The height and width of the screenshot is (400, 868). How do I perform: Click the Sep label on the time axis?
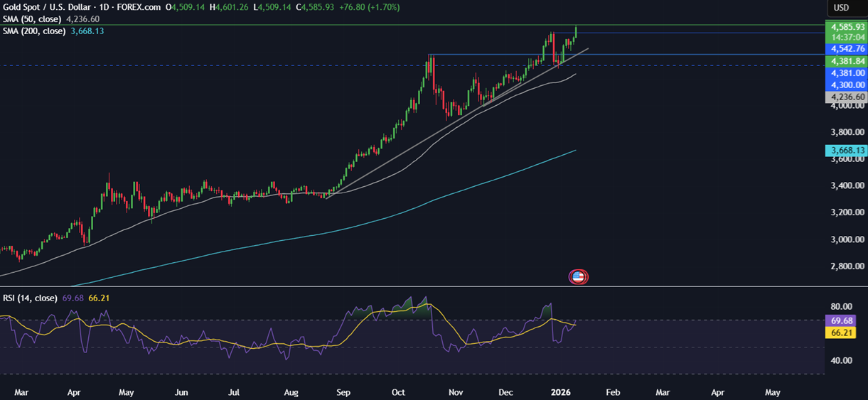[343, 392]
